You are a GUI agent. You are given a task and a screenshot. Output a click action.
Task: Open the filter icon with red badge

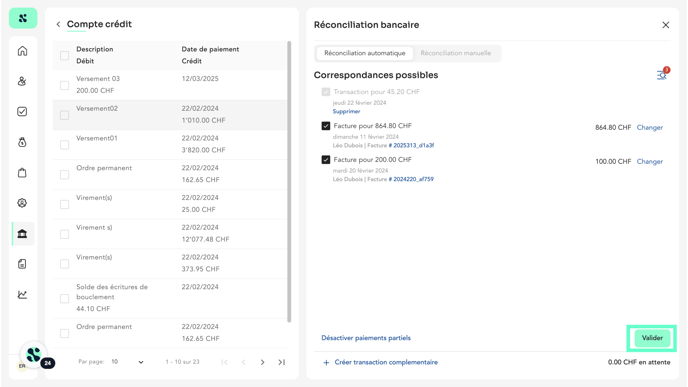tap(662, 75)
